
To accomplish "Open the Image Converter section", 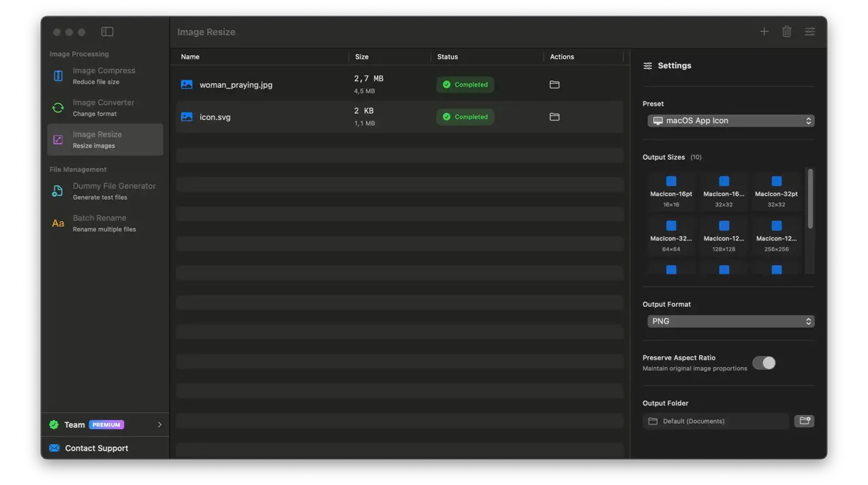I will coord(104,108).
